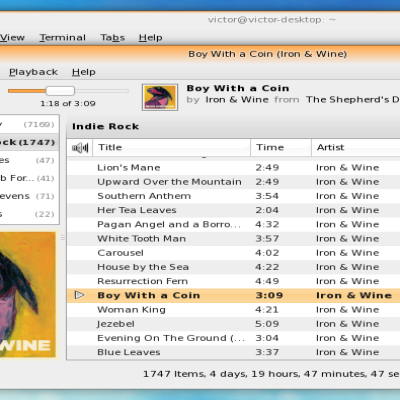Select the track Upward Over the Mountain
400x400 pixels.
[x=233, y=182]
